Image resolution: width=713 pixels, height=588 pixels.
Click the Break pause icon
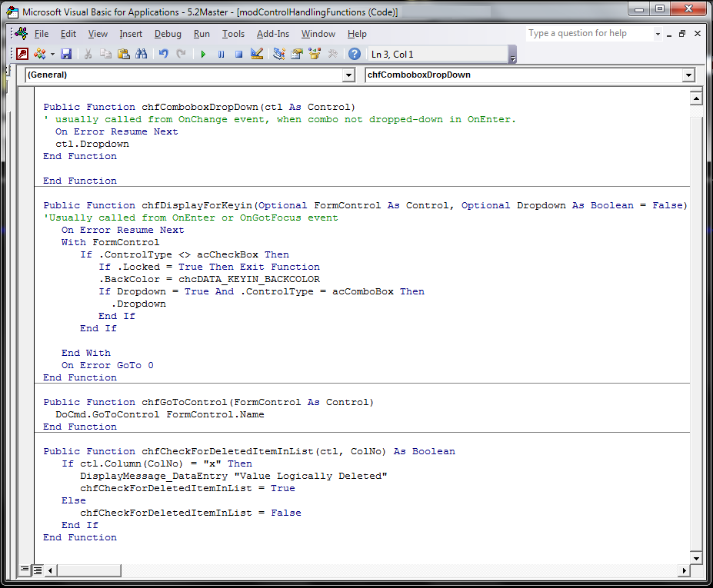(x=221, y=54)
